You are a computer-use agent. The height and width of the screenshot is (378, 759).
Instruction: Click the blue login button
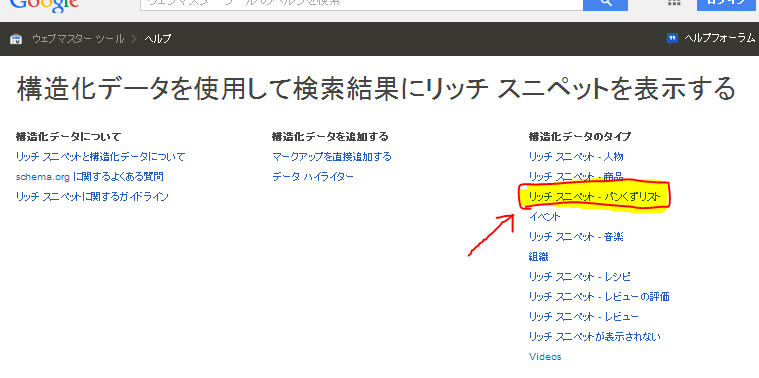click(x=728, y=4)
